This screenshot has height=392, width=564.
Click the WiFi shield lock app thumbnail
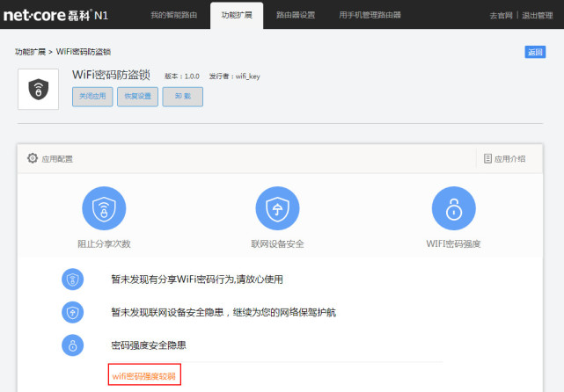coord(38,89)
